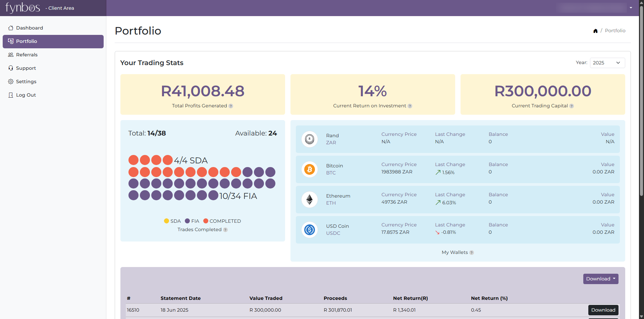
Task: Click the Portfolio breadcrumb link
Action: (615, 31)
